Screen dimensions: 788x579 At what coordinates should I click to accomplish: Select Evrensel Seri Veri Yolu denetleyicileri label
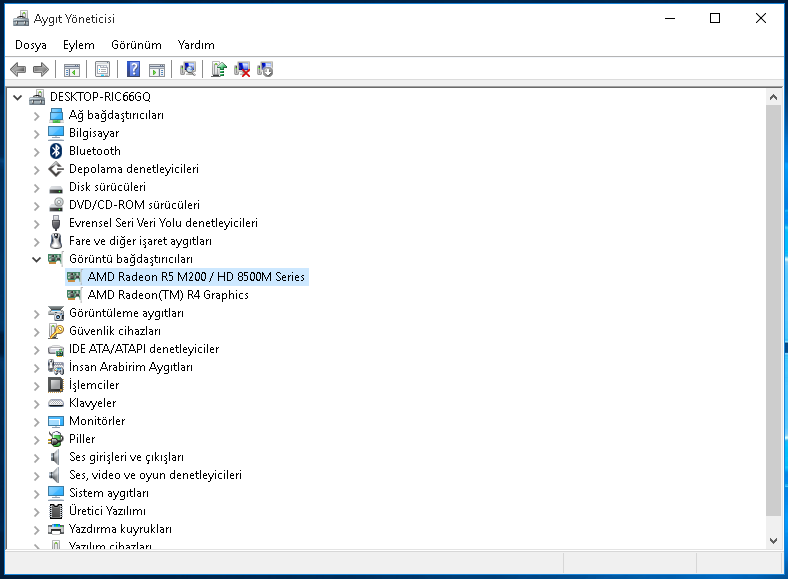[x=163, y=223]
